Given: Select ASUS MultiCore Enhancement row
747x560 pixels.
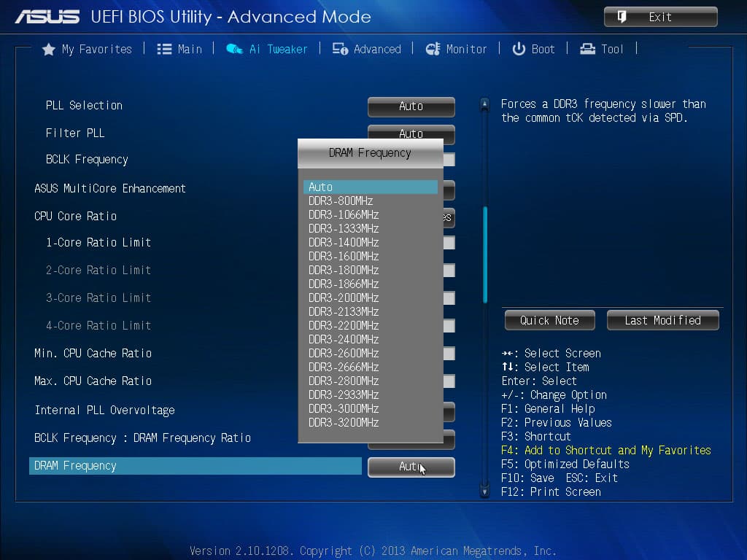Looking at the screenshot, I should pyautogui.click(x=110, y=189).
